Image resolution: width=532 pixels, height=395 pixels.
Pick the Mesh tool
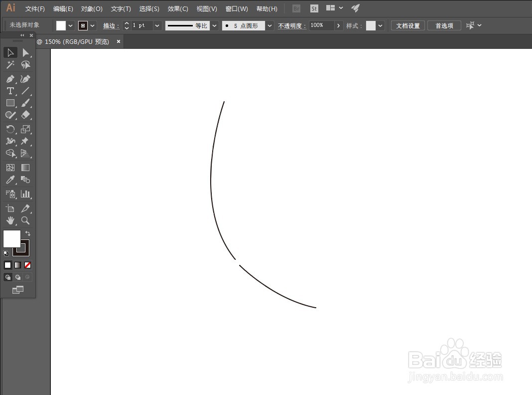click(x=10, y=168)
